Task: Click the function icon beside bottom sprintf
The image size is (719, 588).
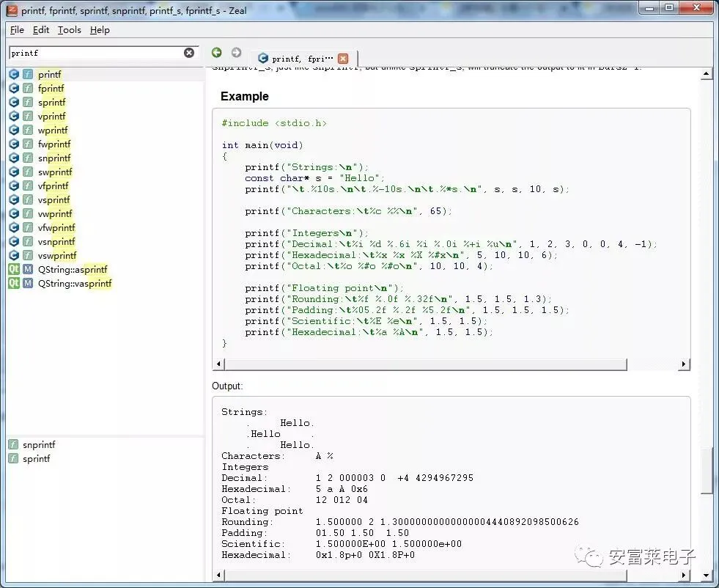Action: coord(13,459)
